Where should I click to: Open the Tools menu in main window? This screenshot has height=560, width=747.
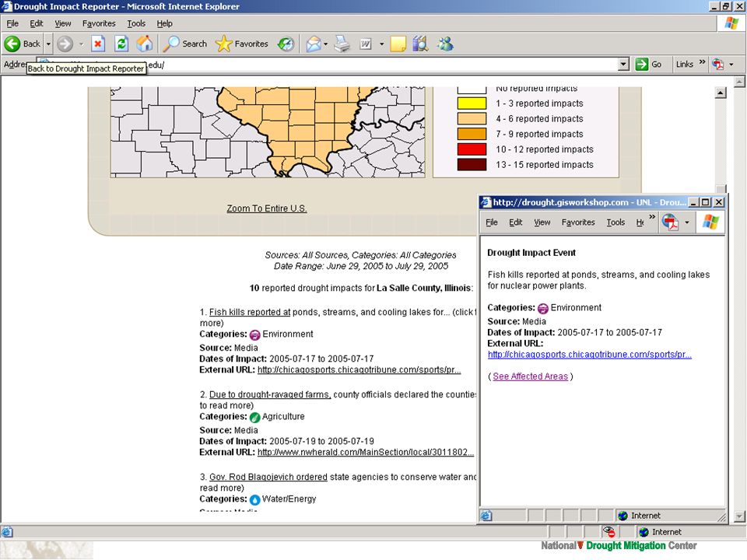(136, 23)
